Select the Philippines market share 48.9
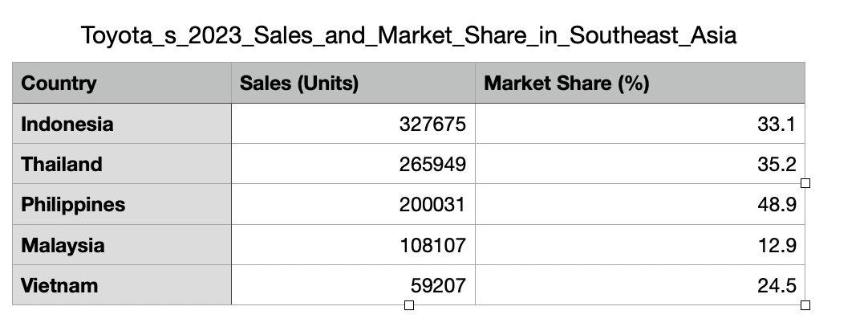This screenshot has height=331, width=868. pos(639,205)
